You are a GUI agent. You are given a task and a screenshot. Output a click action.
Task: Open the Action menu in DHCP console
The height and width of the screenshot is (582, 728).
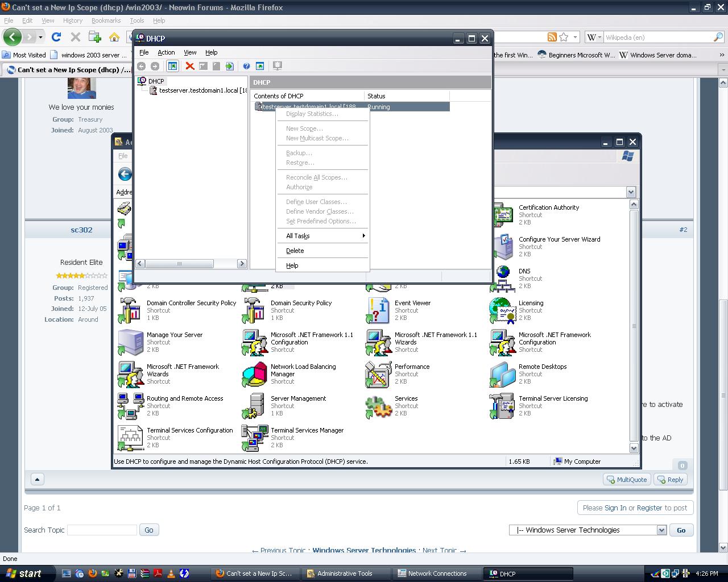(x=166, y=52)
